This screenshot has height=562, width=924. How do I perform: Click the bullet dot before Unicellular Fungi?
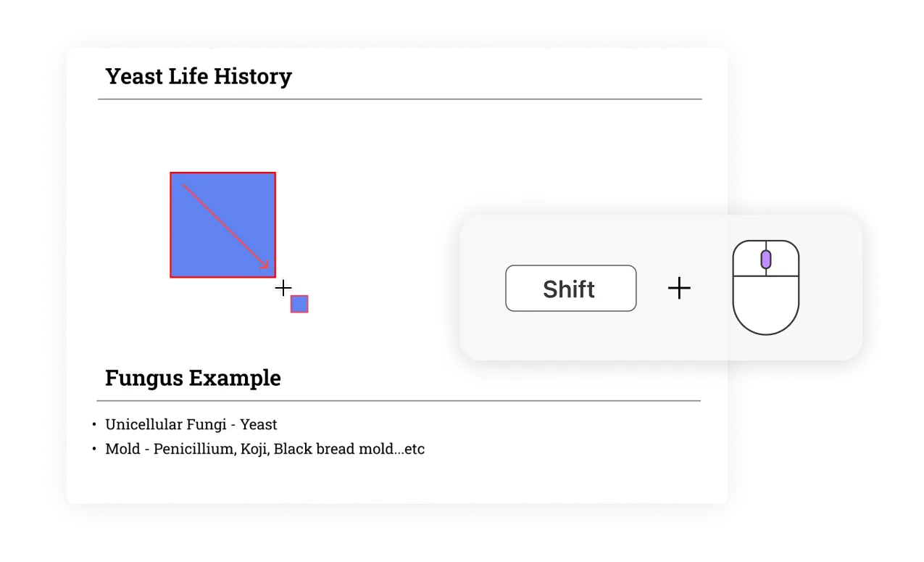94,424
